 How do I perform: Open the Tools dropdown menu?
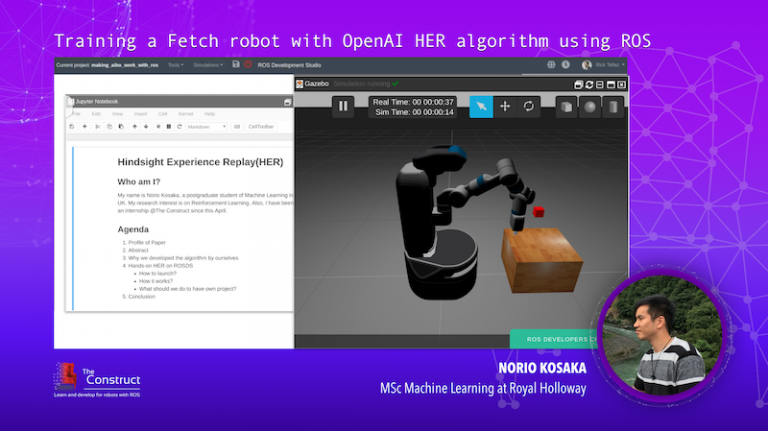pyautogui.click(x=175, y=64)
